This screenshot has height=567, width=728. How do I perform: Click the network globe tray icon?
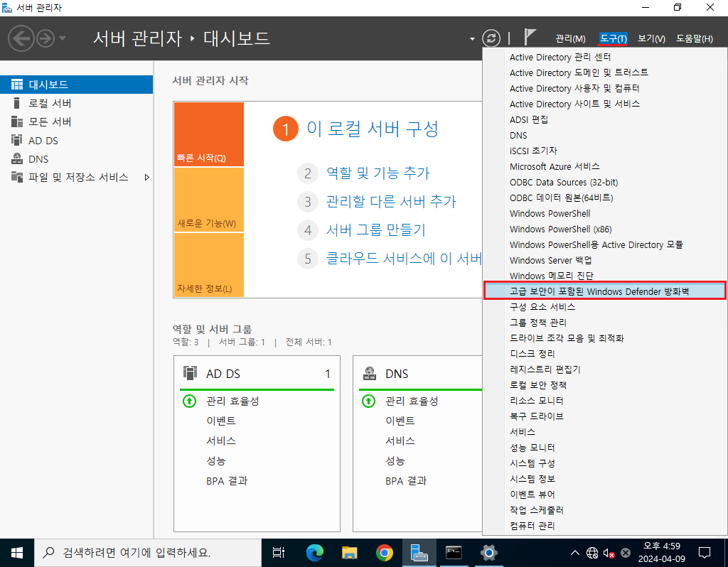[x=592, y=553]
